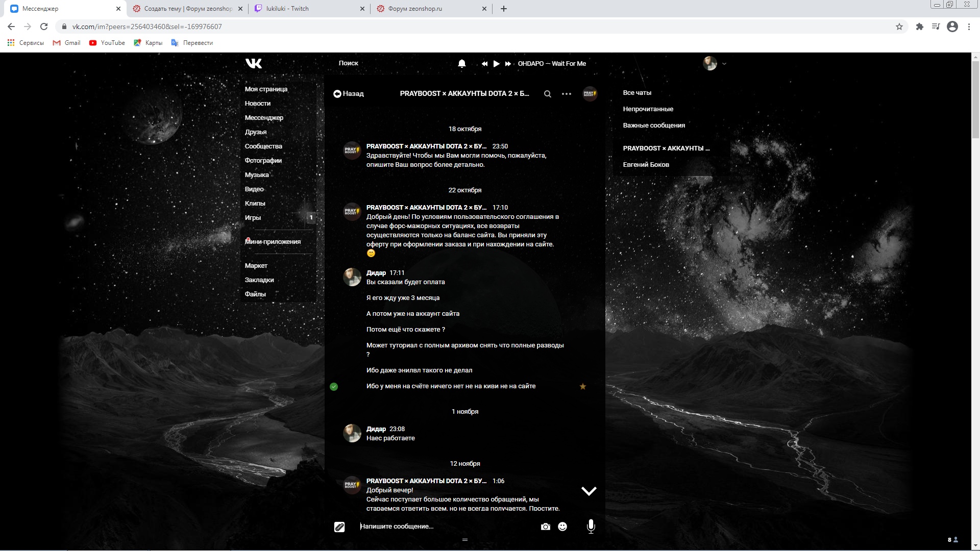Click the VK logo
980x551 pixels.
click(254, 63)
